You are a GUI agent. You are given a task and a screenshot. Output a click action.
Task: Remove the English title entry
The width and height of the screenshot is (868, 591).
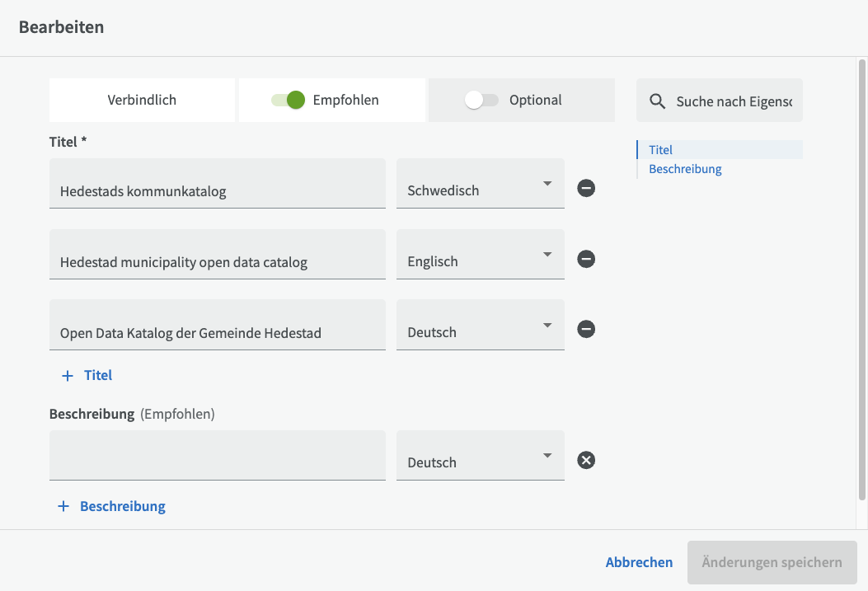coord(586,260)
